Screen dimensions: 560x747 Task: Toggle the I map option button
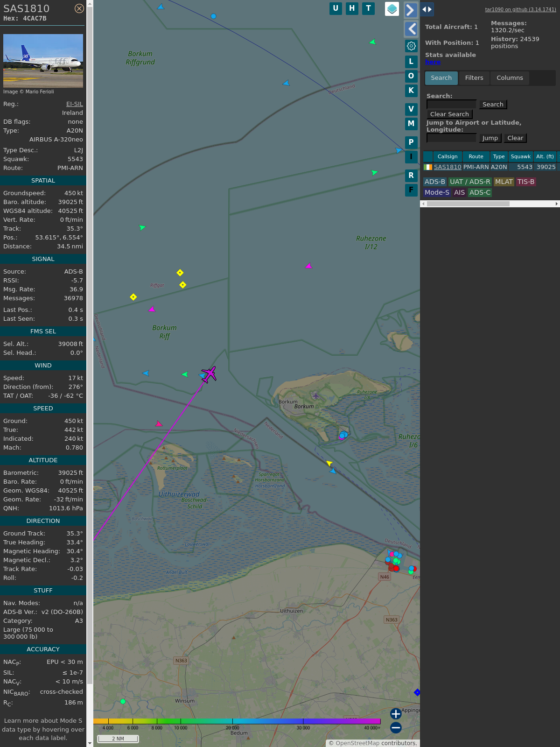tap(411, 157)
